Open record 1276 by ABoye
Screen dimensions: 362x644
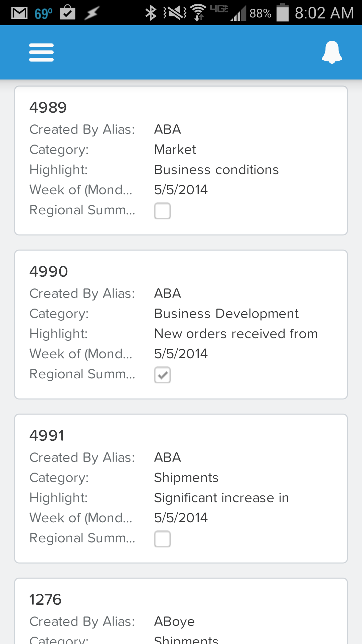coord(45,600)
